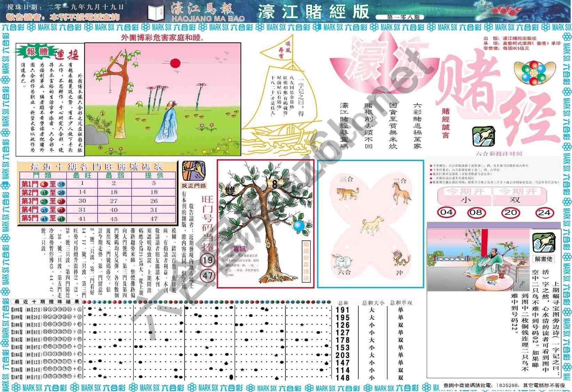
Task: Click the 最旺 column header
Action: pyautogui.click(x=83, y=176)
